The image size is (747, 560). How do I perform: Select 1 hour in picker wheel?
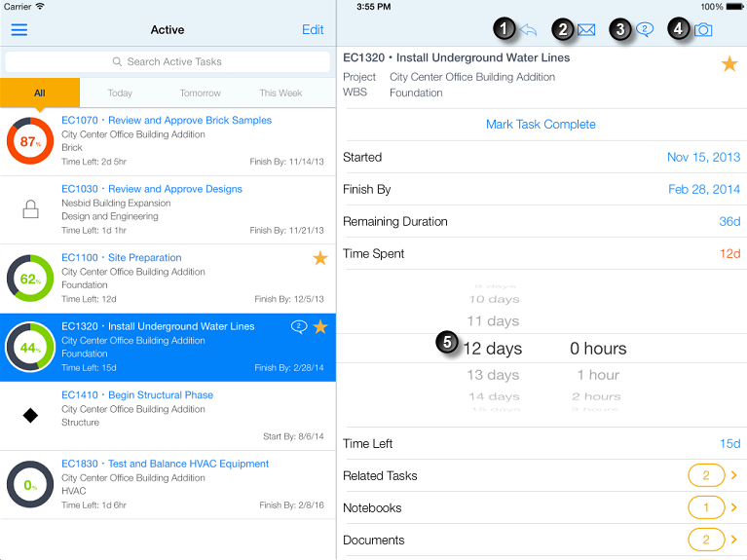pyautogui.click(x=598, y=375)
